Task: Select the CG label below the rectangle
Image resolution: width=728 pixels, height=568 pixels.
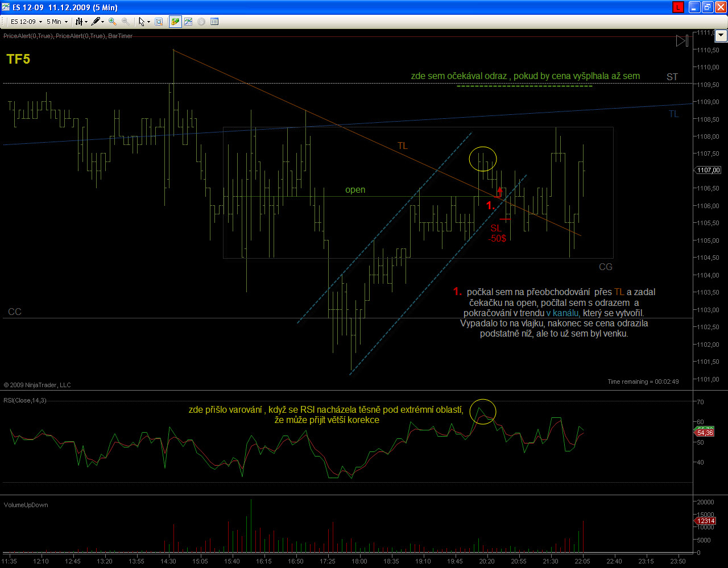Action: click(606, 267)
